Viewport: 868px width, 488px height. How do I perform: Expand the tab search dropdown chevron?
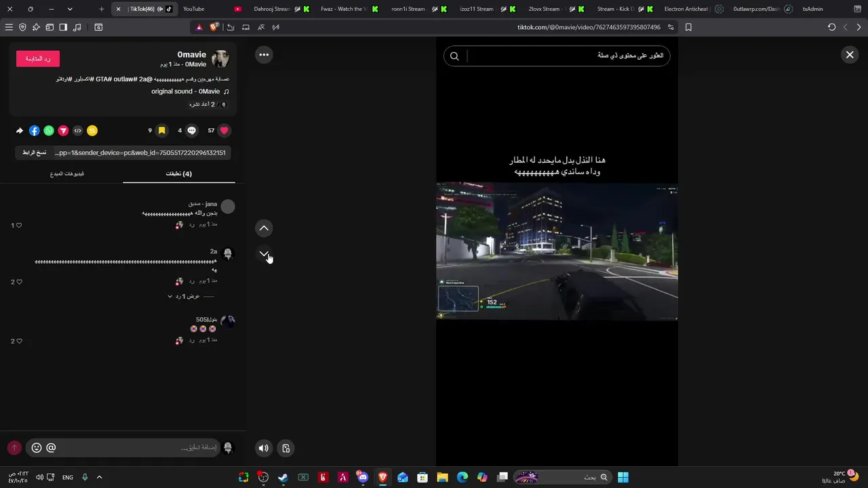70,9
